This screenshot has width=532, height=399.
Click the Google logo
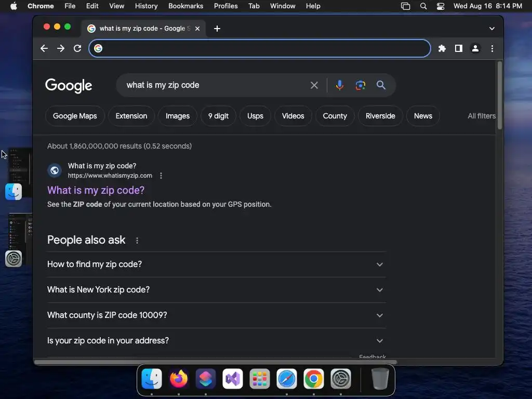[69, 86]
